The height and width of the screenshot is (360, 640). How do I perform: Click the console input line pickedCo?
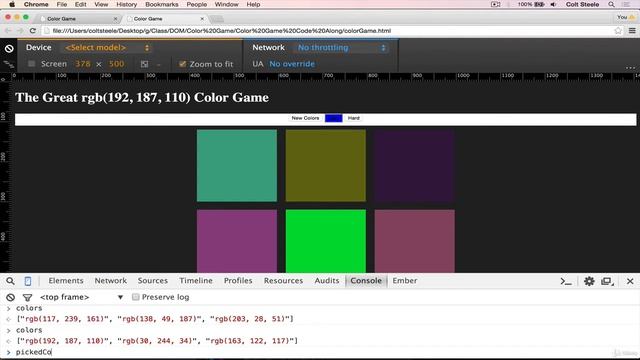click(320, 352)
